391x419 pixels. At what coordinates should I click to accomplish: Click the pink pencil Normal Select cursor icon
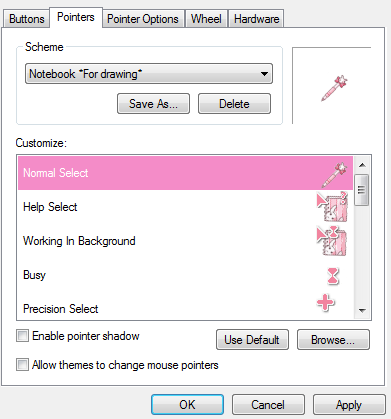coord(334,175)
